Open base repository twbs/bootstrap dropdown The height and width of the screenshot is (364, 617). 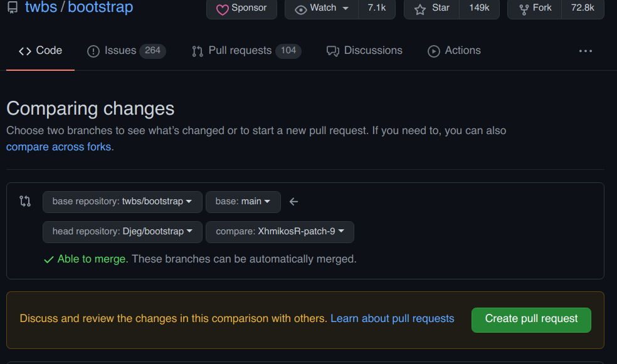122,202
